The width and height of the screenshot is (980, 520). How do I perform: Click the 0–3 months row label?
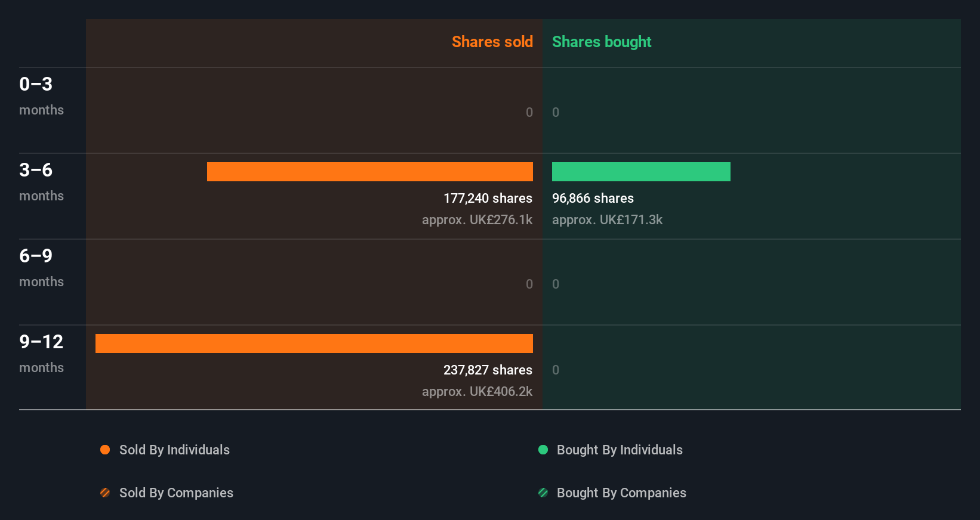point(41,96)
